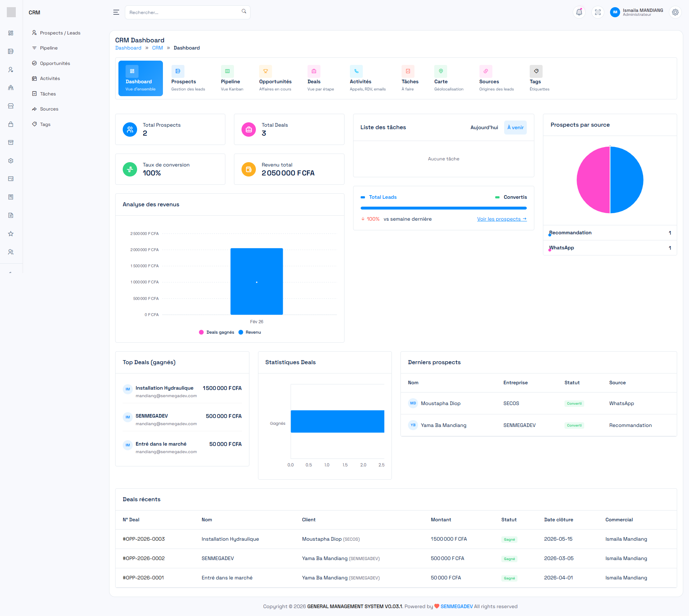Click the CRM breadcrumb link
The height and width of the screenshot is (616, 689).
(157, 48)
